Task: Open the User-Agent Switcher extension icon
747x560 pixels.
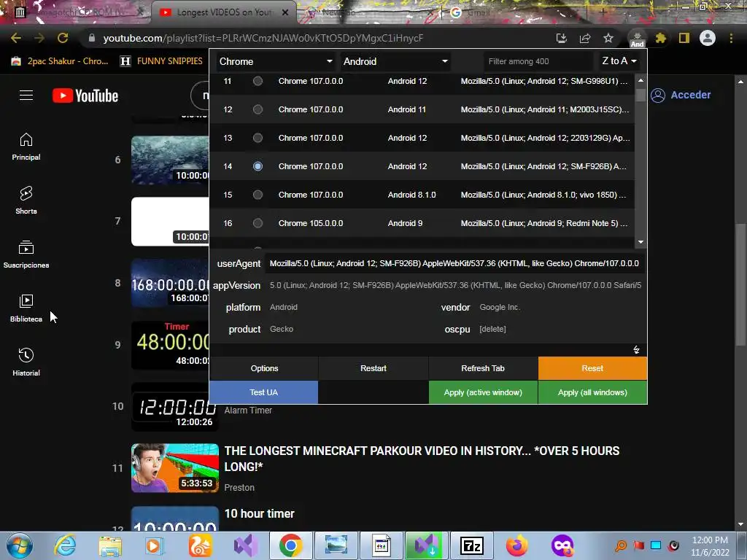Action: (x=637, y=38)
